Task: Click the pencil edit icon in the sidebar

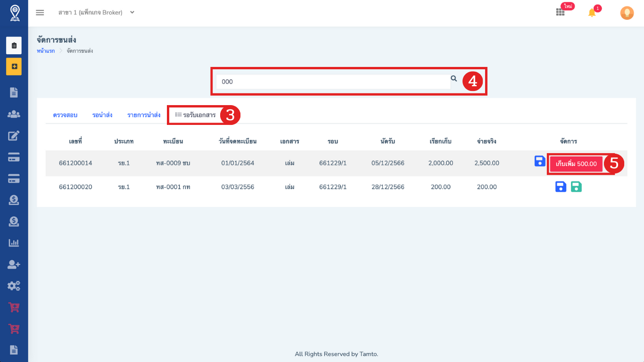Action: (14, 136)
